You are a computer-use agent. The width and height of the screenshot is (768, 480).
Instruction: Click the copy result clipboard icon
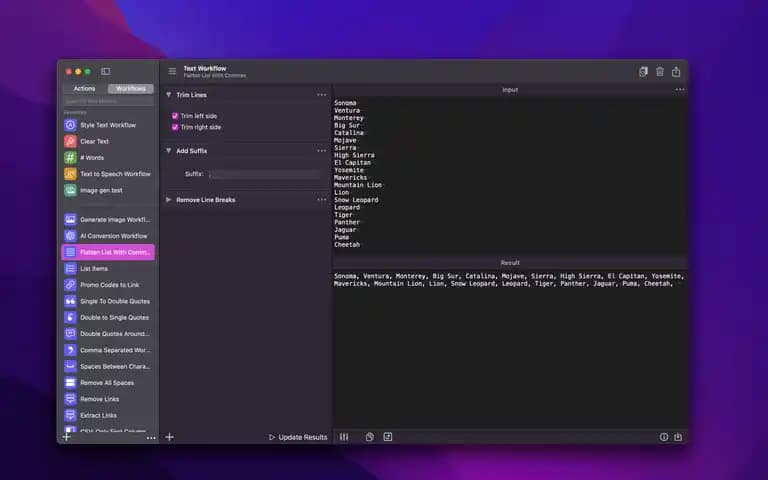pyautogui.click(x=370, y=437)
